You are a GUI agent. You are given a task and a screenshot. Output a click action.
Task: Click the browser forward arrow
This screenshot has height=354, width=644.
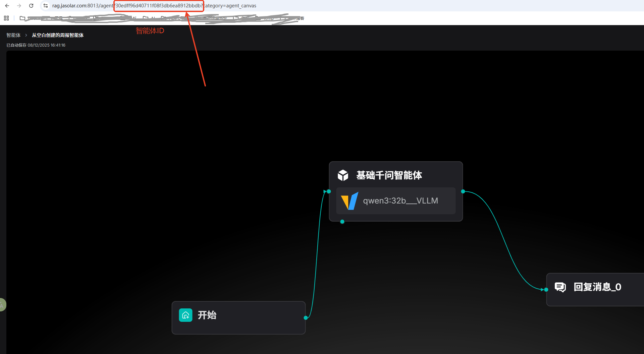[x=19, y=6]
